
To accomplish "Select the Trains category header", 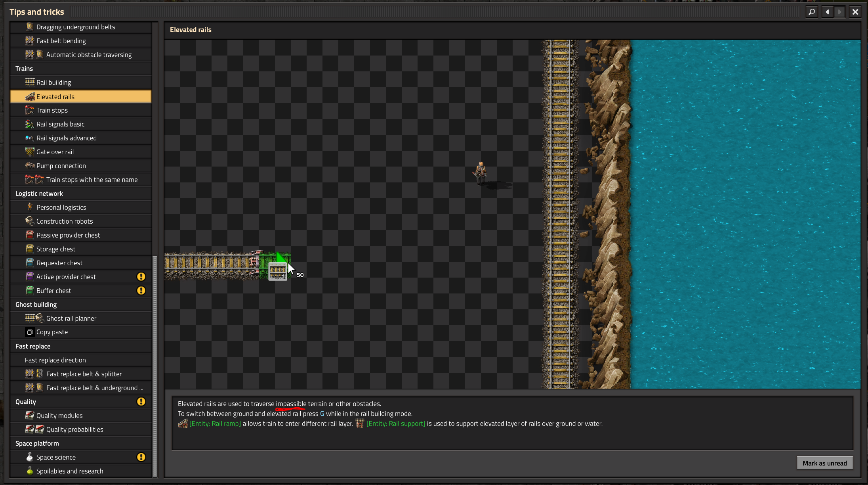I will pyautogui.click(x=24, y=69).
